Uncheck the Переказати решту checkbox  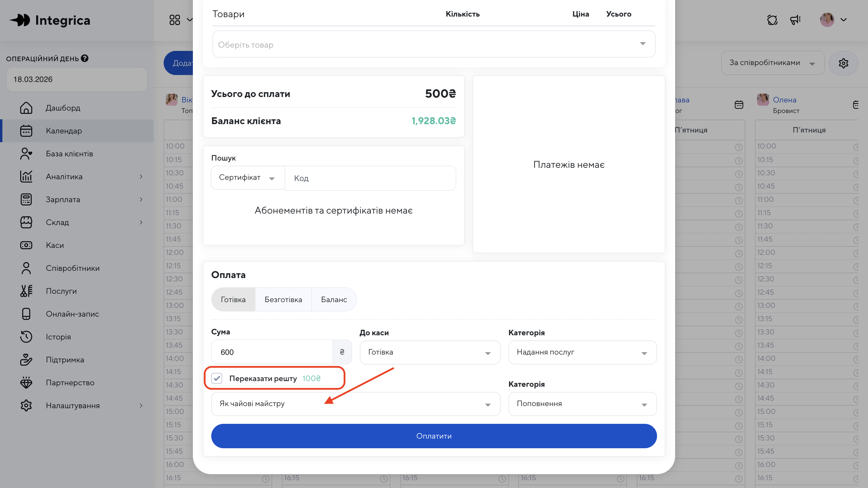click(x=217, y=378)
